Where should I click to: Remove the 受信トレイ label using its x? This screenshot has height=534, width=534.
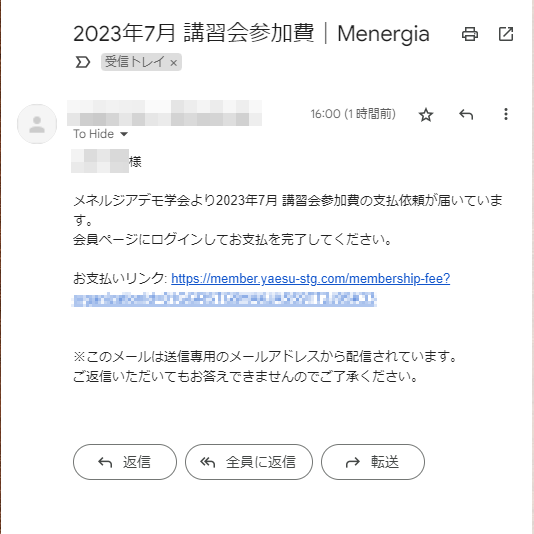tap(173, 63)
